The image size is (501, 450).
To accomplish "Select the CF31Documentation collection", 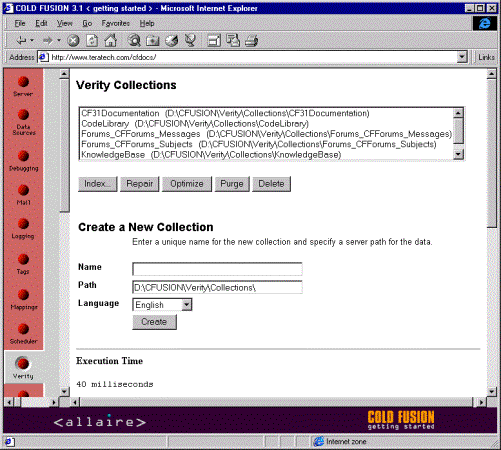I will [225, 113].
